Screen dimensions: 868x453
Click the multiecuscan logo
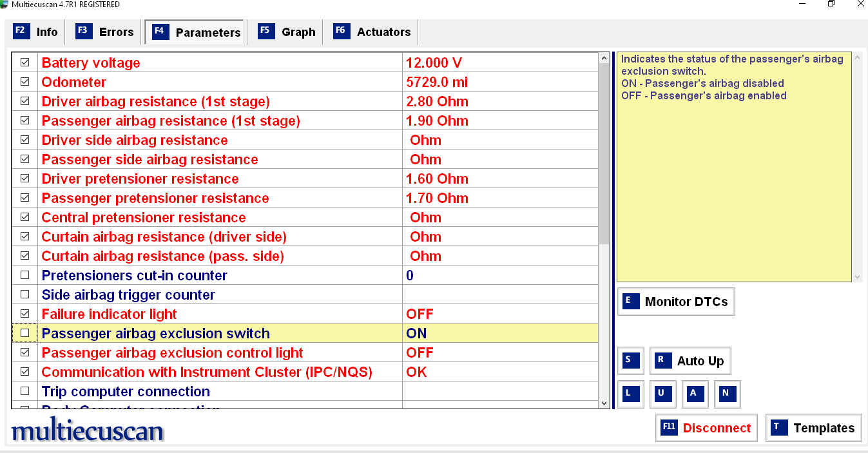(x=88, y=430)
